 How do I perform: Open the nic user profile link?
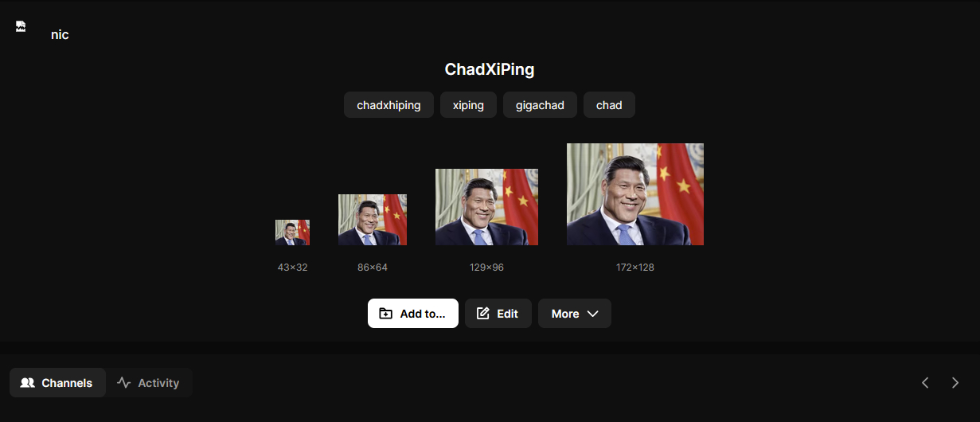[60, 35]
